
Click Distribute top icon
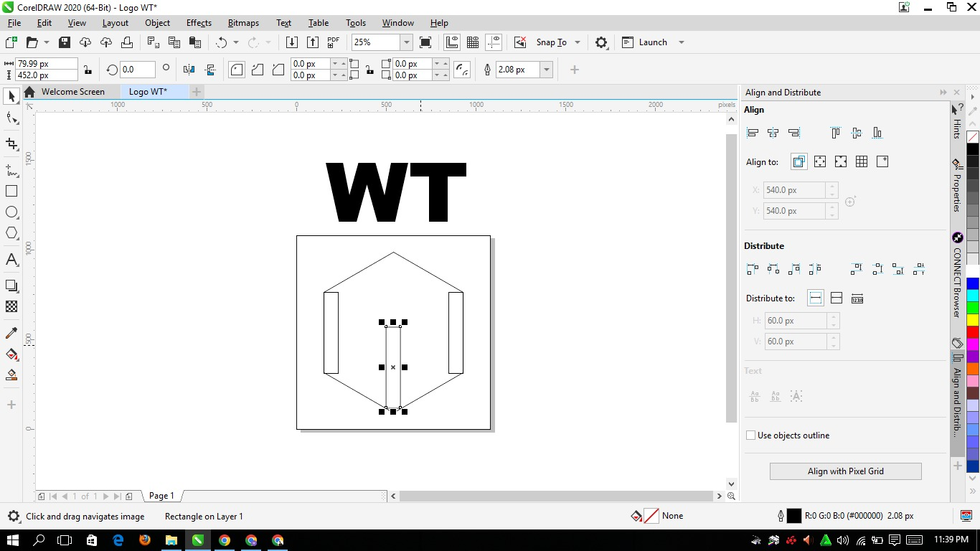point(857,269)
